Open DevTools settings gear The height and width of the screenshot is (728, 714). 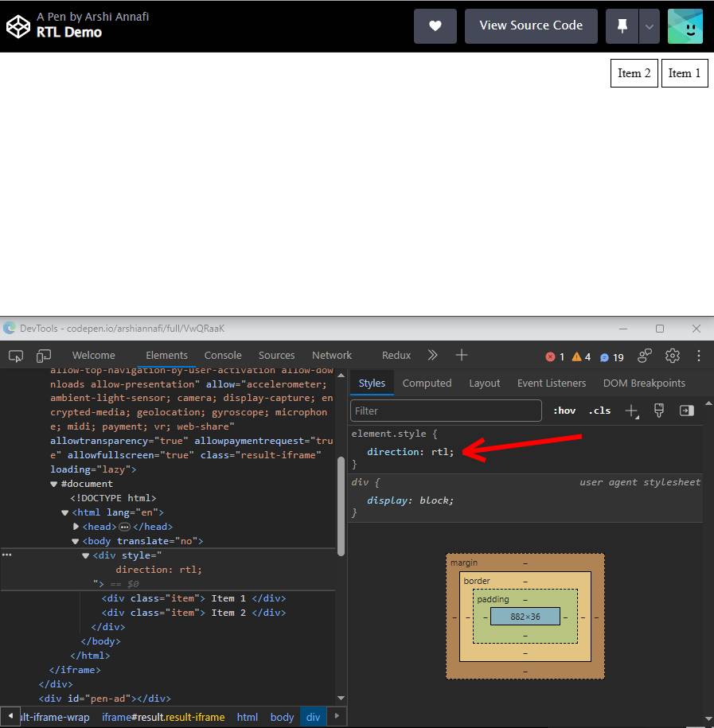coord(672,356)
